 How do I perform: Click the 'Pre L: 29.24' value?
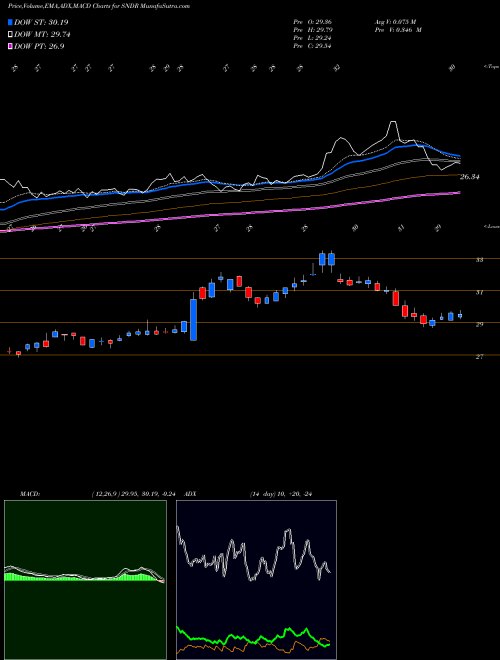(312, 38)
